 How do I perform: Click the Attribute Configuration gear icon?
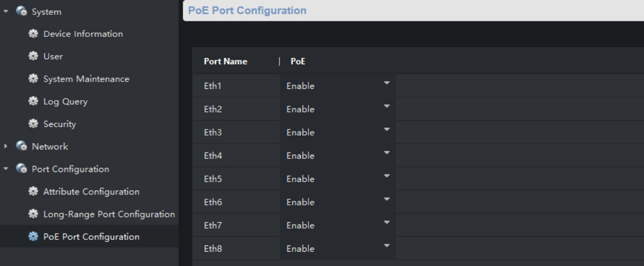(x=33, y=192)
